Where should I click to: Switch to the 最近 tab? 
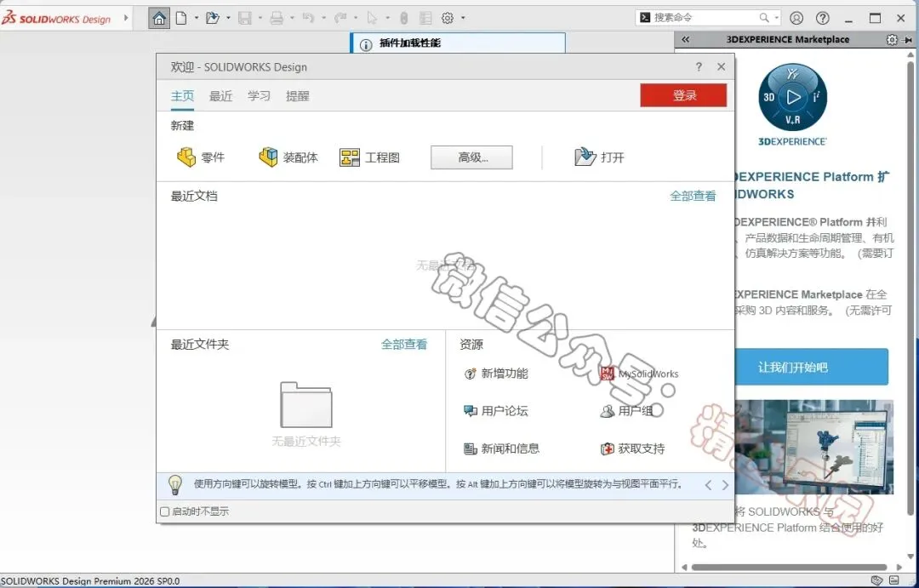click(x=221, y=96)
